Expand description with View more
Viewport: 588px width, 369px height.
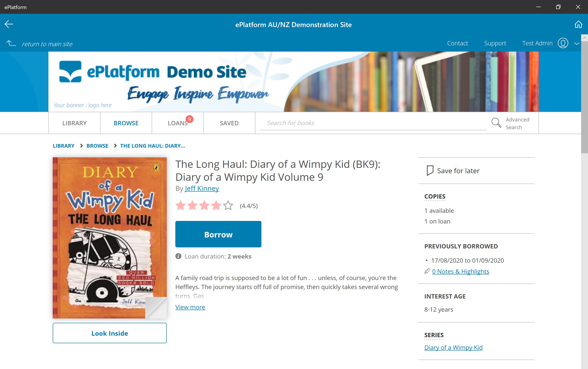[x=190, y=307]
